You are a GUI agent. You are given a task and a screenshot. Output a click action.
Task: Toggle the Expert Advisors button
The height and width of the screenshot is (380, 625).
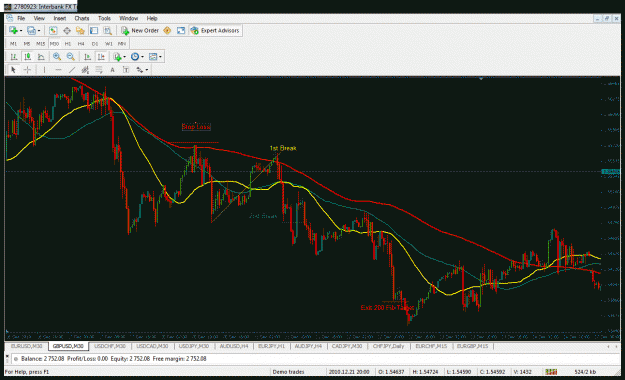(x=215, y=30)
